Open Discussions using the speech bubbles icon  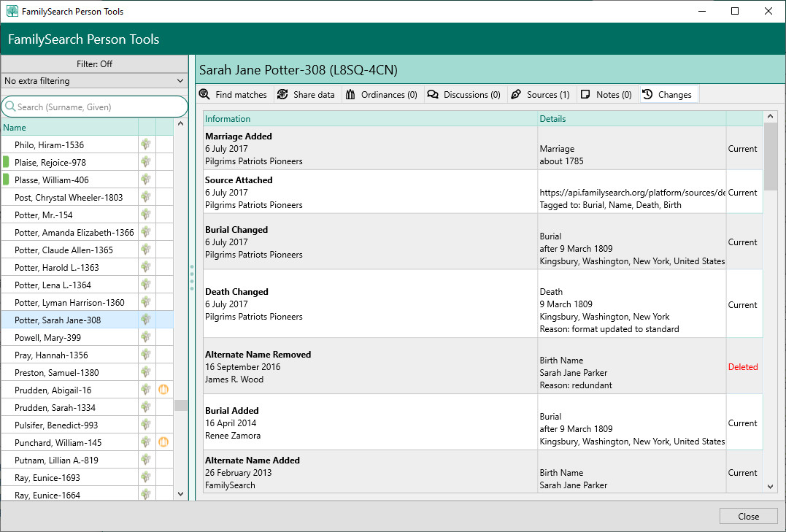pyautogui.click(x=433, y=95)
